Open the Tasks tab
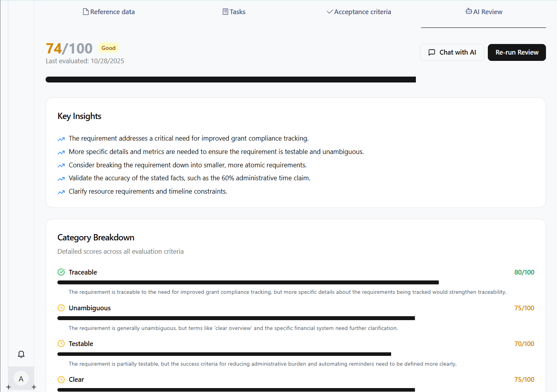Screen dimensions: 557x392 (234, 11)
